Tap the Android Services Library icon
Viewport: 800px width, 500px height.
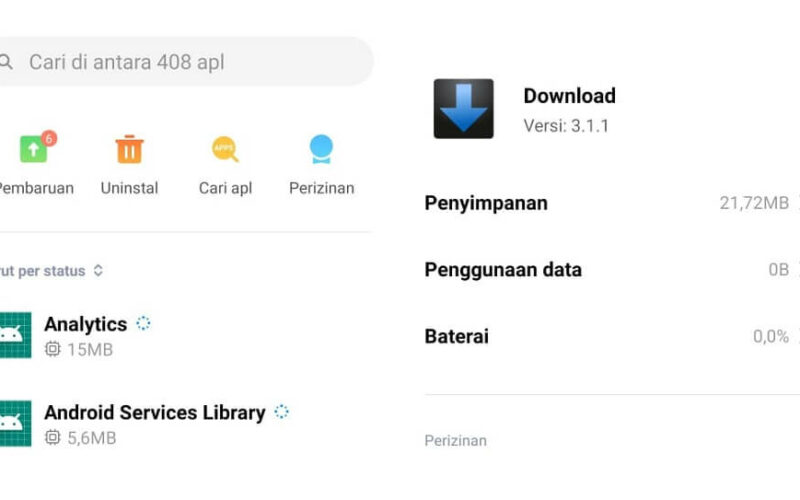coord(15,423)
